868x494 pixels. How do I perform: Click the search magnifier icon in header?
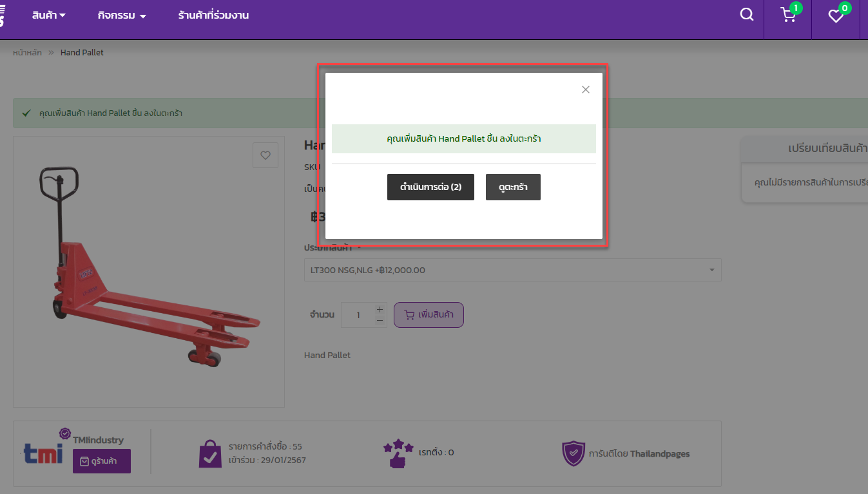[747, 15]
